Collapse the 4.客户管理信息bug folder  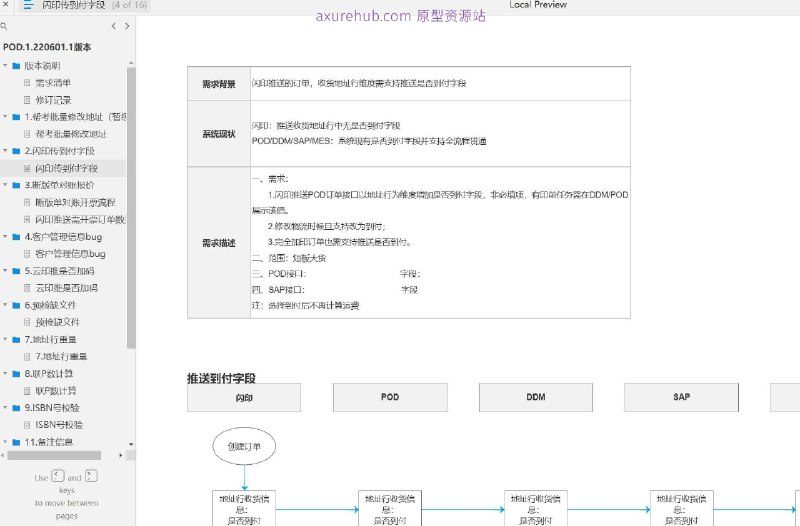click(x=5, y=237)
